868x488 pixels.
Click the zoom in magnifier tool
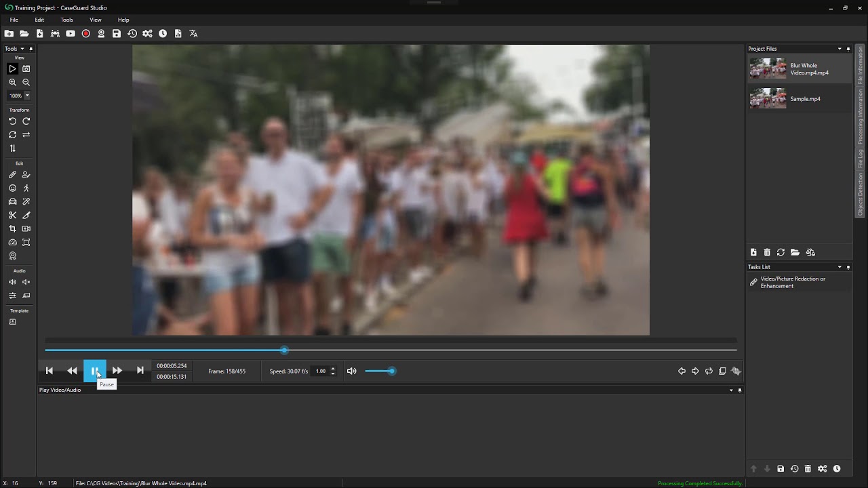pos(12,82)
